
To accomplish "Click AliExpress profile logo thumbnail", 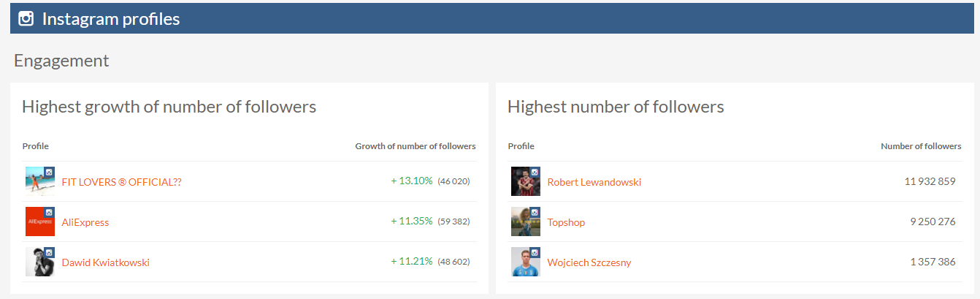I will [38, 223].
